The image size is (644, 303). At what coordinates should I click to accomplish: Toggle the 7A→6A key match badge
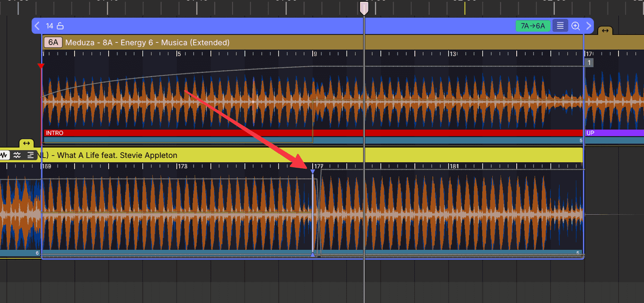[533, 26]
